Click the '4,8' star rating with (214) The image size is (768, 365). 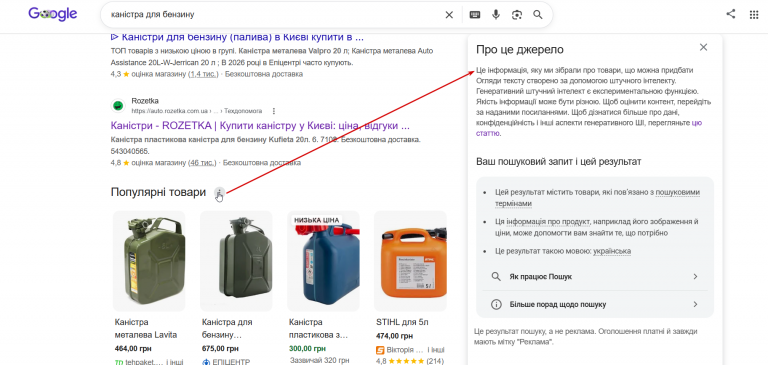(410, 361)
